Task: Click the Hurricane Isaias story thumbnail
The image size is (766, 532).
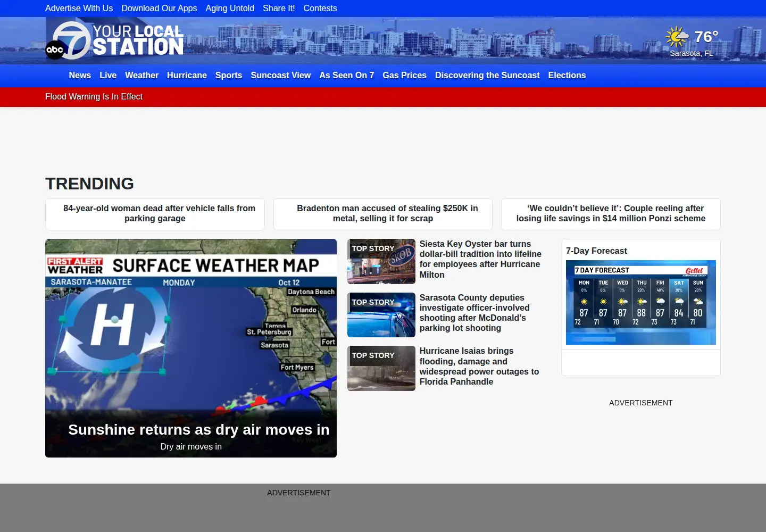Action: 381,368
